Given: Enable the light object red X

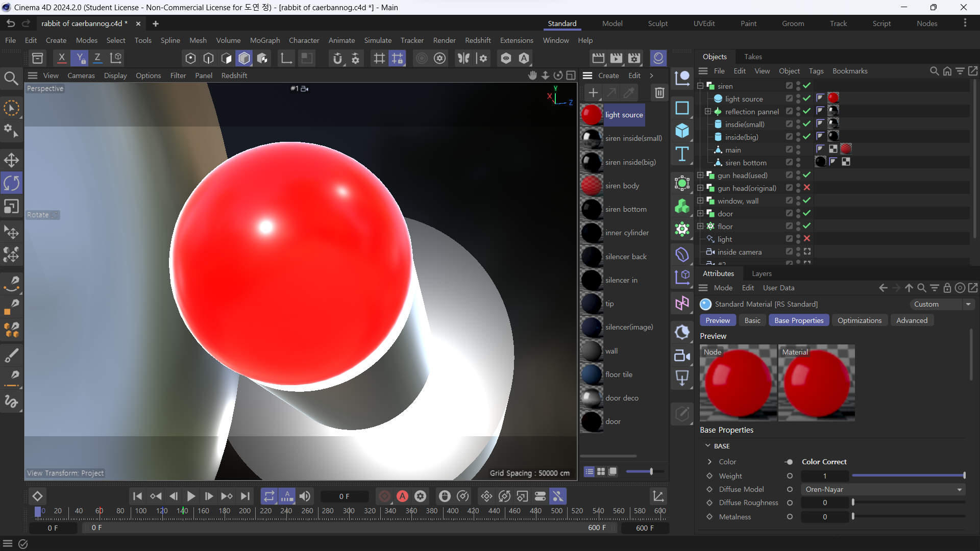Looking at the screenshot, I should click(807, 239).
